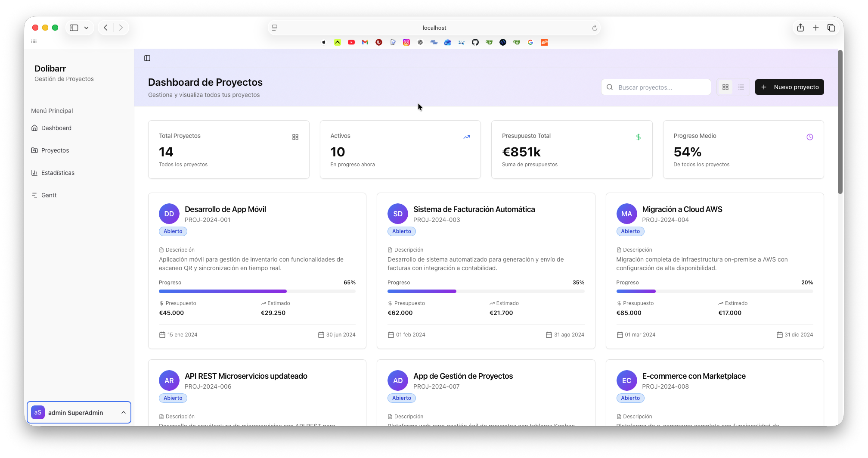Click the Abierto badge of PROJ-2024-001
868x458 pixels.
coord(173,231)
